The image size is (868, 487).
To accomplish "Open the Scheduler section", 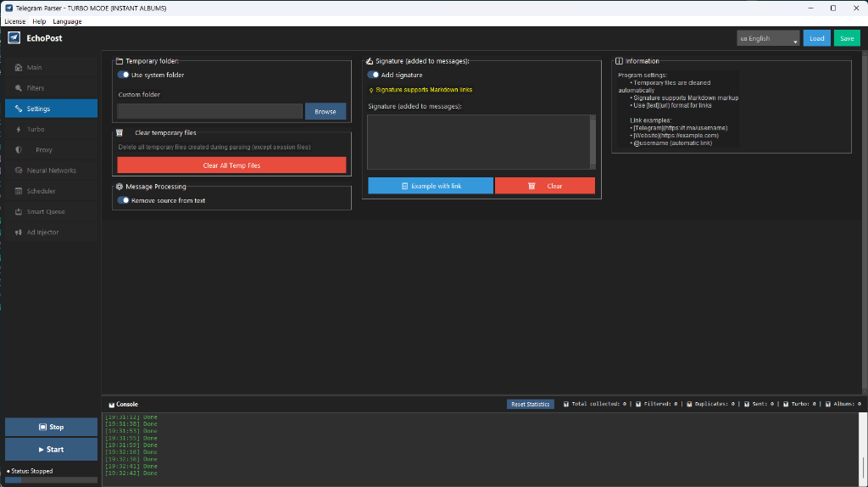I will point(51,191).
